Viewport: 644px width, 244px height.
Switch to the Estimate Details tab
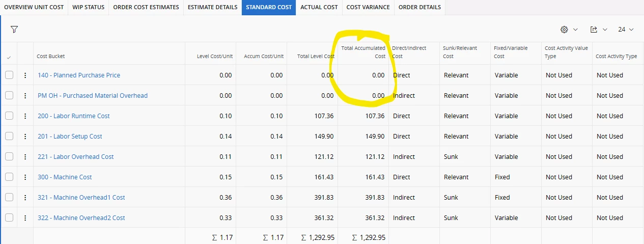(212, 7)
